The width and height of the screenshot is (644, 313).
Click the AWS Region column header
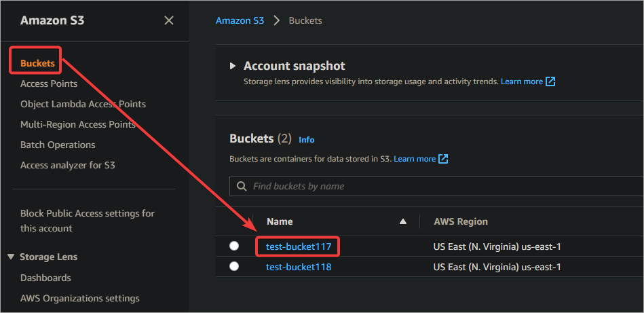(x=461, y=221)
